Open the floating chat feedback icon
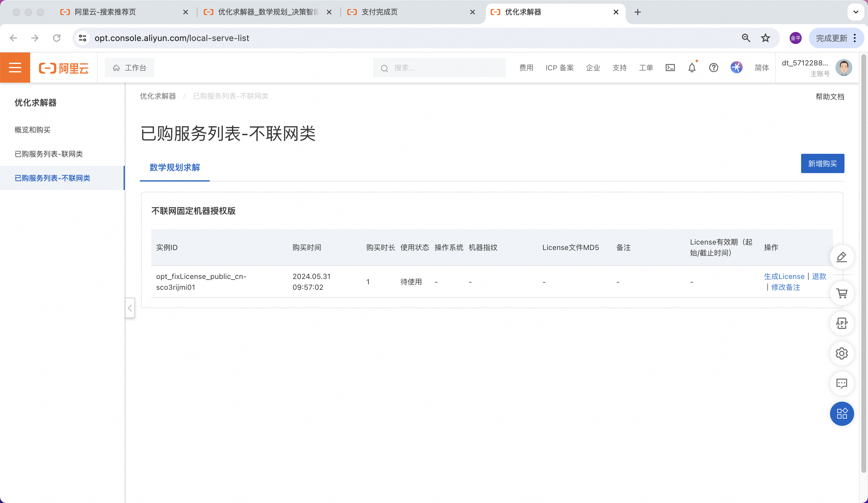 [x=841, y=384]
